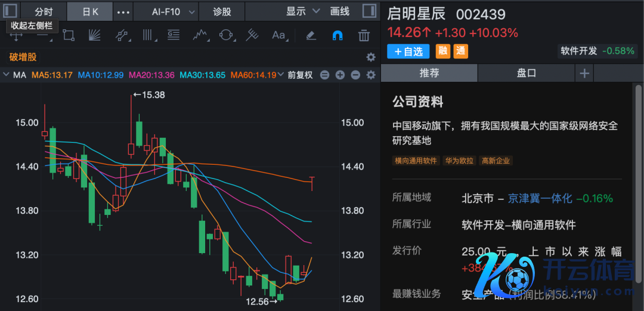The image size is (644, 311).
Task: Choose the vertical cycle lines tool
Action: (x=147, y=35)
